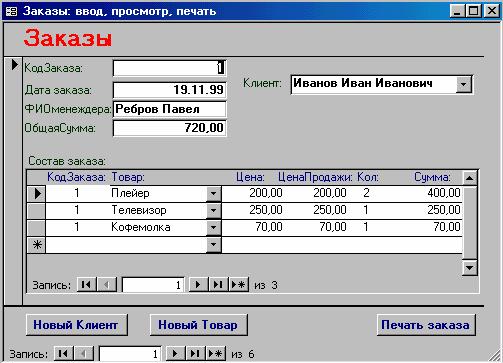Maximize the Заказы window

coord(473,11)
